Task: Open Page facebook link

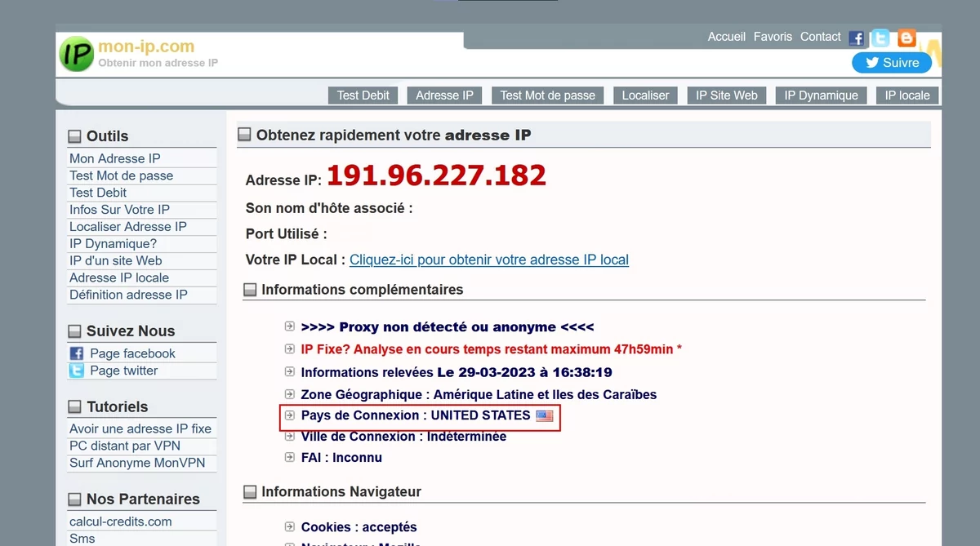Action: click(132, 353)
